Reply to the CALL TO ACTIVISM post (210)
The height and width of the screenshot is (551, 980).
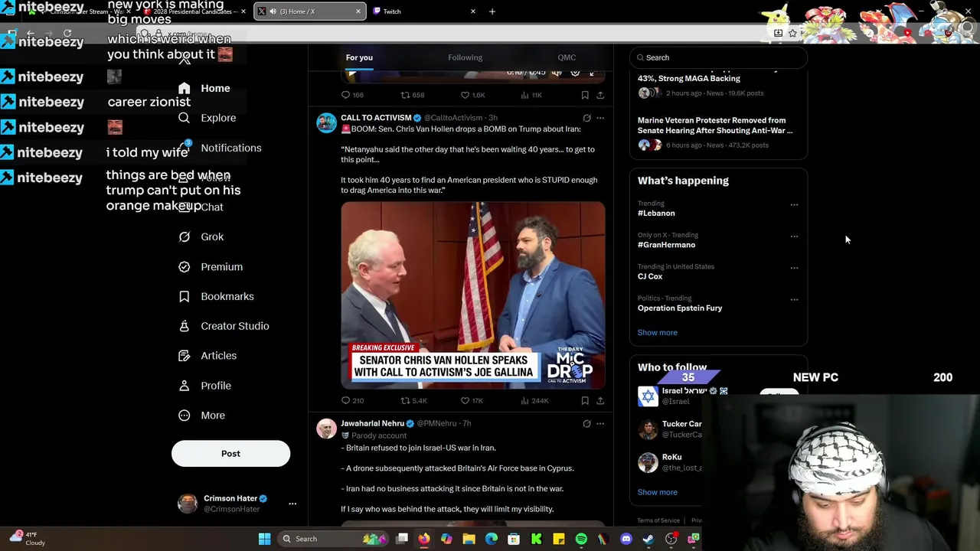coord(352,400)
